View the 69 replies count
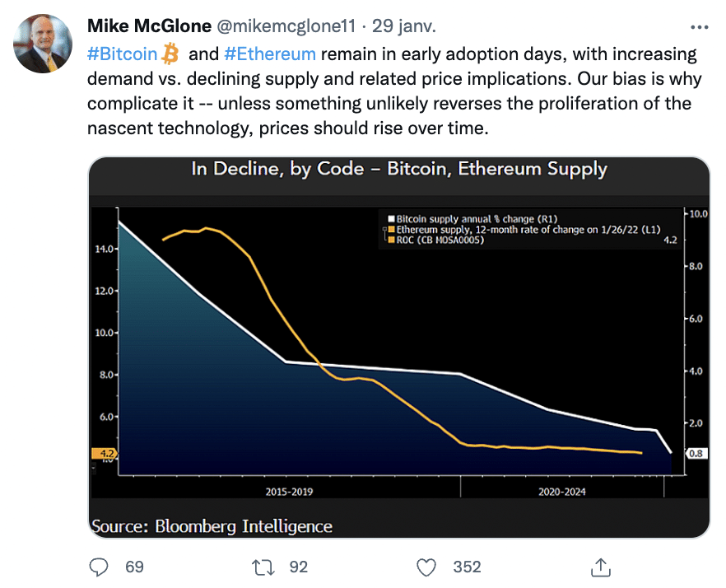This screenshot has width=726, height=588. coord(134,567)
